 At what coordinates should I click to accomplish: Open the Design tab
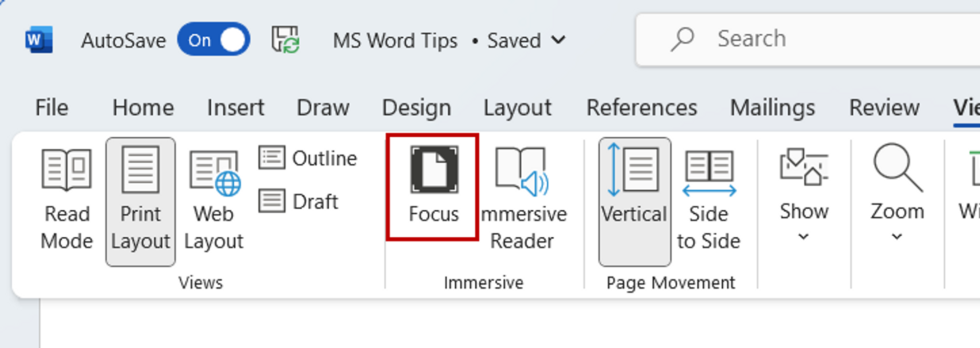[416, 108]
